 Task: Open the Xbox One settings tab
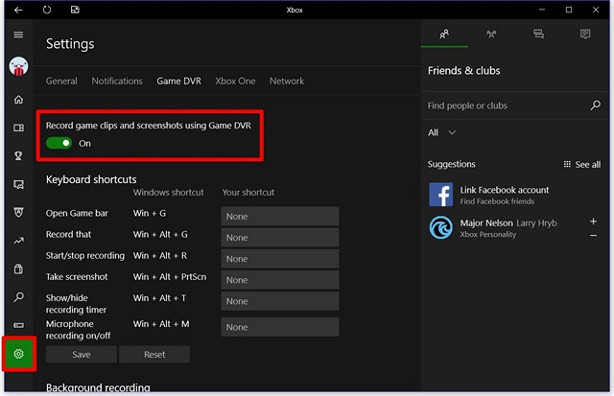coord(235,81)
